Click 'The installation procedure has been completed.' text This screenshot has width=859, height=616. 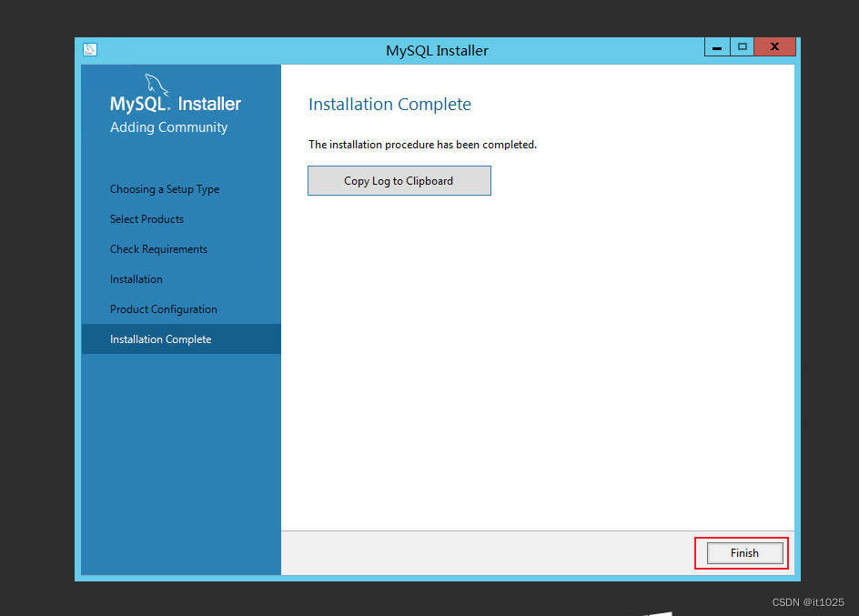click(x=422, y=145)
